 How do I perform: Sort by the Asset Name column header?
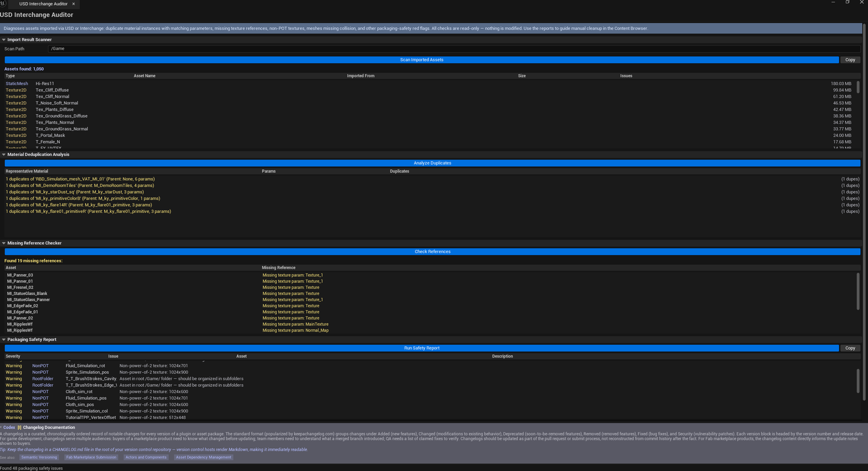coord(144,76)
